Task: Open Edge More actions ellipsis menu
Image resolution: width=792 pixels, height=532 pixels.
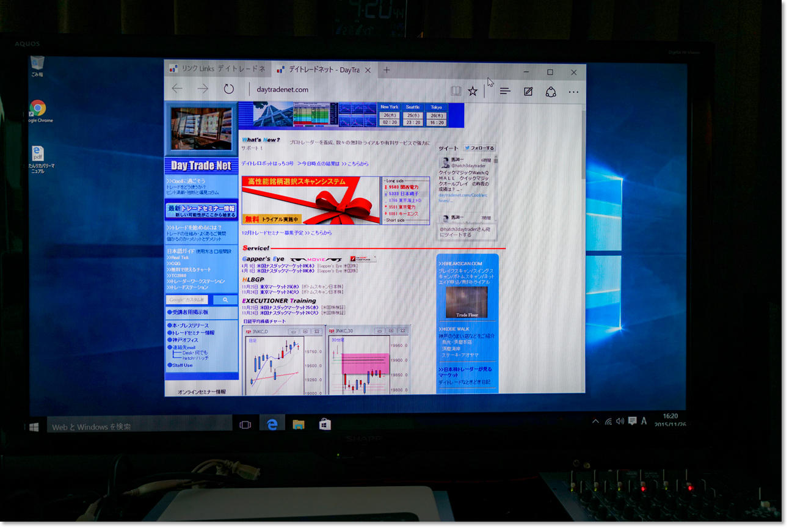Action: pos(573,92)
